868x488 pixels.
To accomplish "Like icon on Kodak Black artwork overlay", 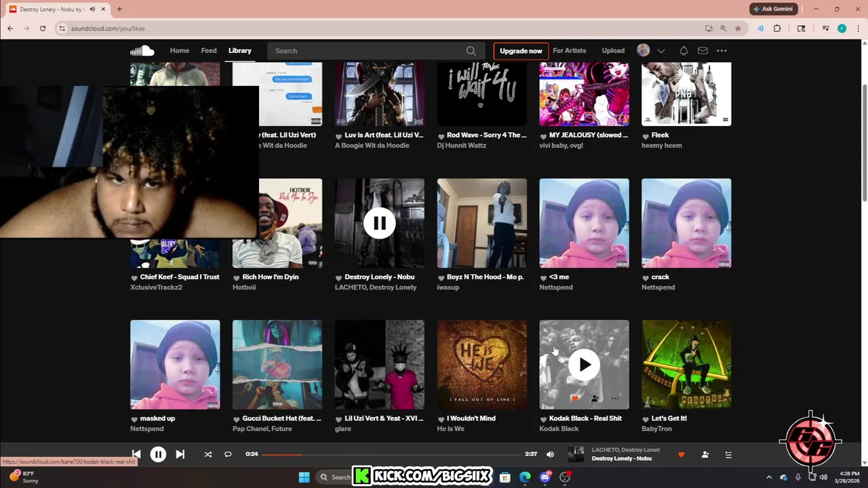I will click(575, 399).
